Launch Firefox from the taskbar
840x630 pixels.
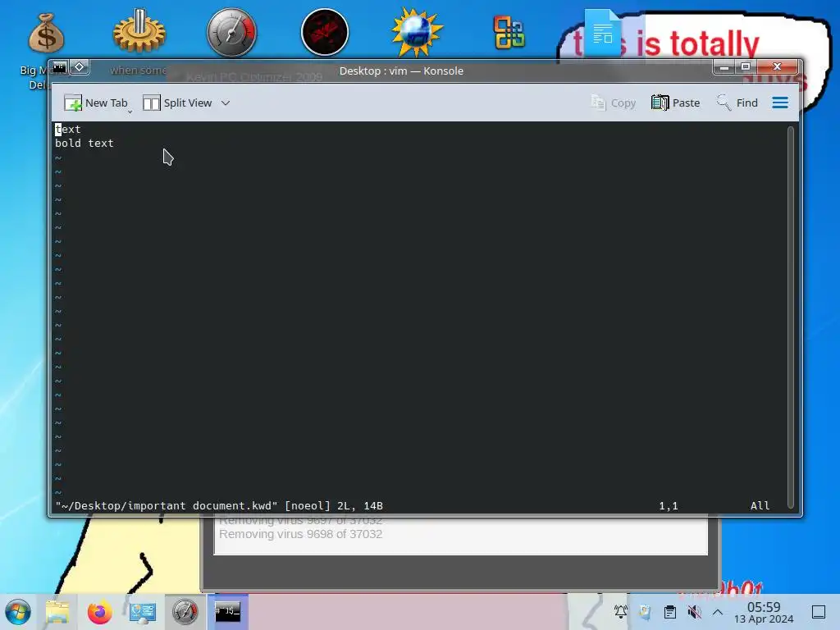pos(99,612)
